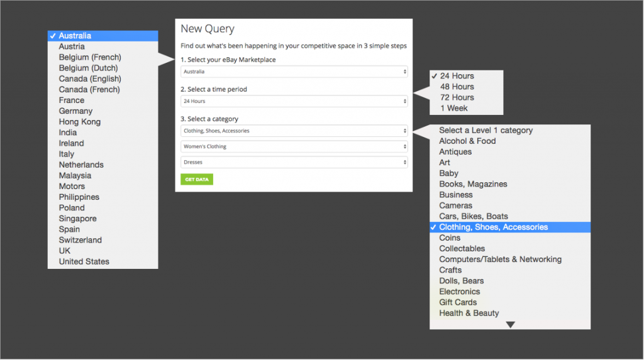Choose Gift Cards category
Viewport: 644px width, 360px height.
[510, 302]
